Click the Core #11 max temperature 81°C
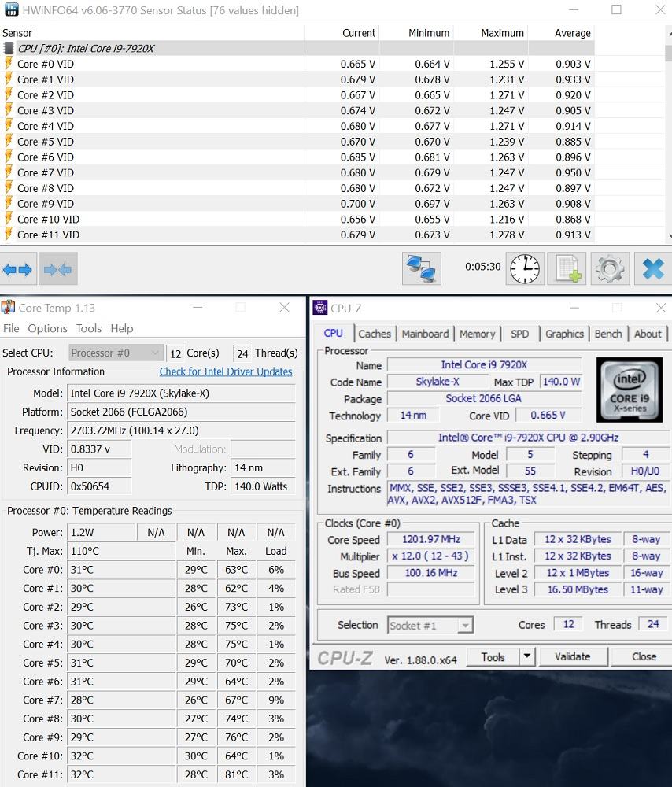 (236, 774)
